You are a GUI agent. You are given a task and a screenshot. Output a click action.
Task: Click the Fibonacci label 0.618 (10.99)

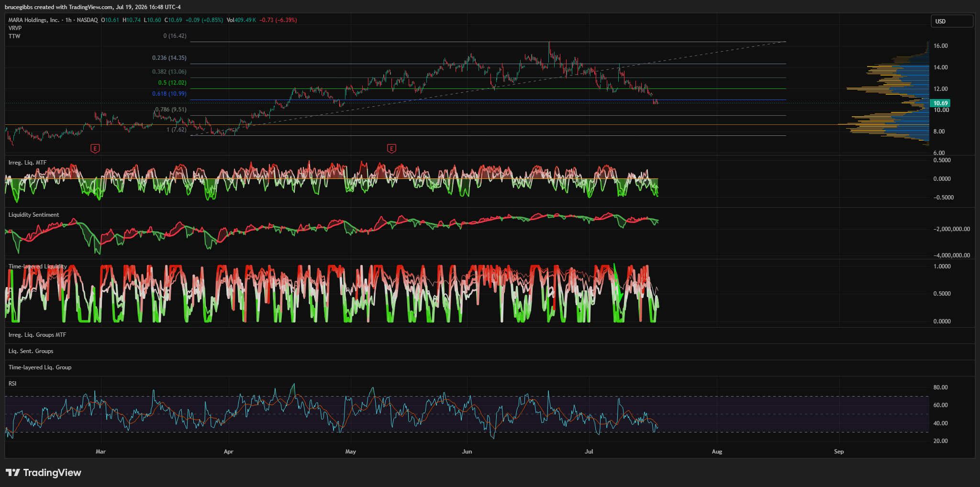tap(169, 94)
